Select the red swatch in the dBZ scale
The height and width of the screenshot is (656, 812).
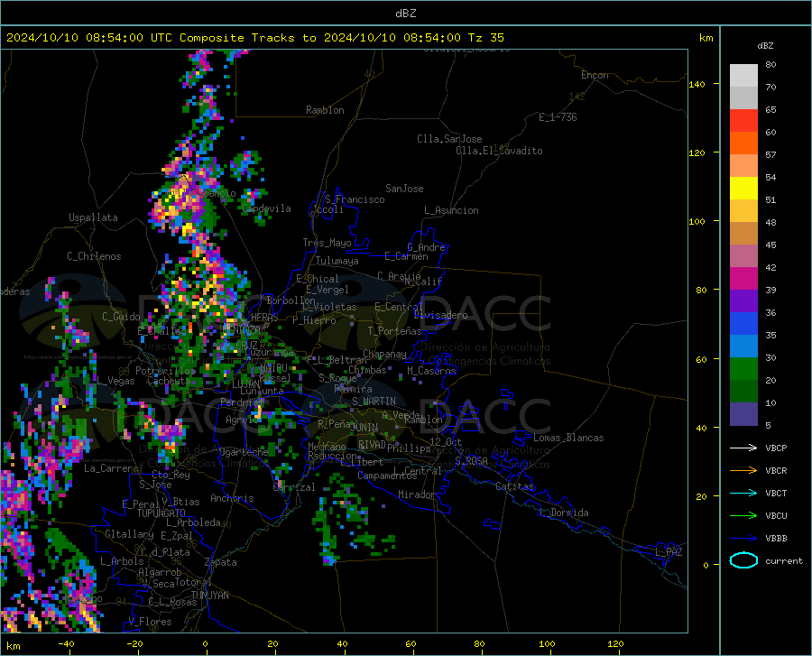tap(743, 121)
